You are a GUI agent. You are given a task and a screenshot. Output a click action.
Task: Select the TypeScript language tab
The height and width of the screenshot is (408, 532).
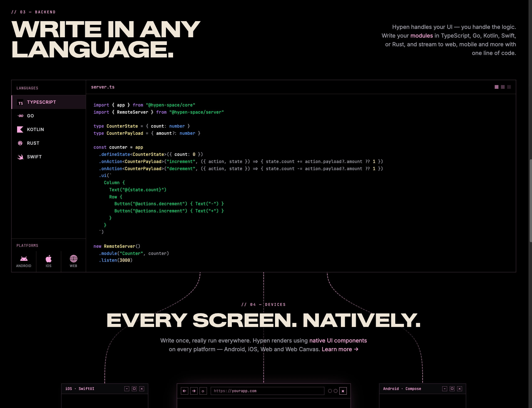[x=49, y=102]
